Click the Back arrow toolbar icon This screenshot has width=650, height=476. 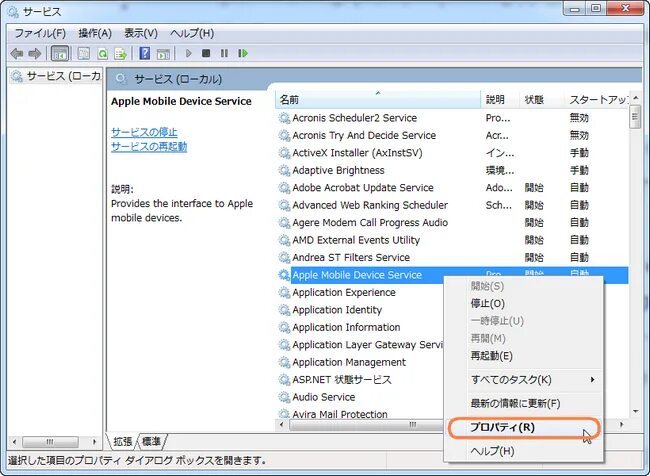pos(17,53)
